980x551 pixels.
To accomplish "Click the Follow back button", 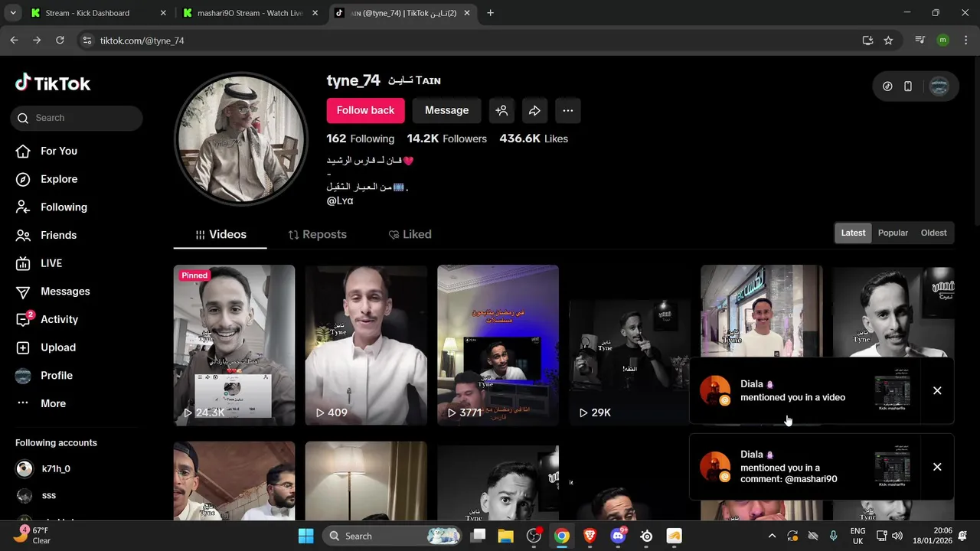I will point(365,110).
